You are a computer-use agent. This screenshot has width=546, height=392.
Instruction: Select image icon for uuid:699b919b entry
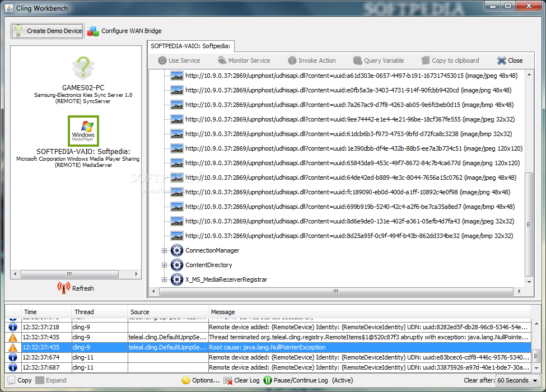point(177,207)
